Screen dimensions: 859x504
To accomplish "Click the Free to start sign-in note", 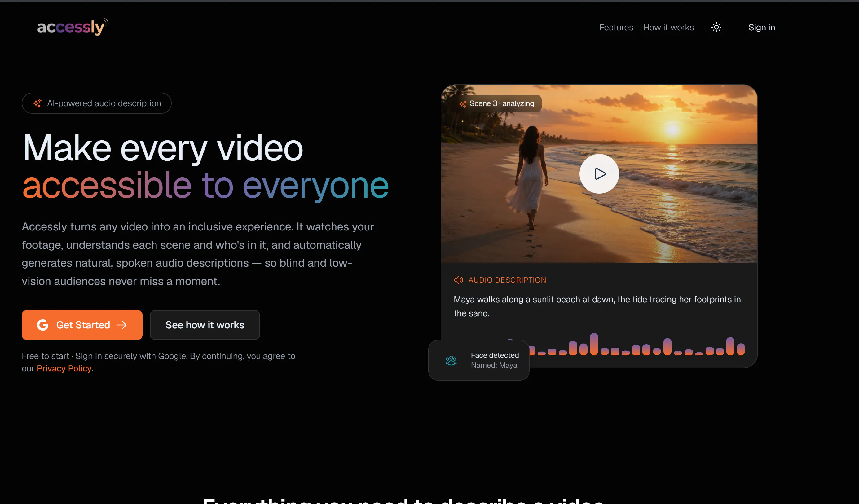I will pos(159,362).
